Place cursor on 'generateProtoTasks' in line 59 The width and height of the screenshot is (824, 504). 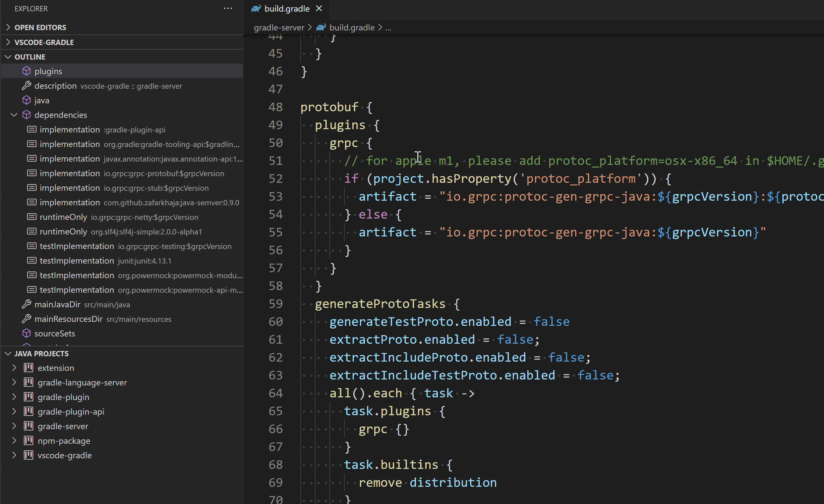pyautogui.click(x=380, y=304)
